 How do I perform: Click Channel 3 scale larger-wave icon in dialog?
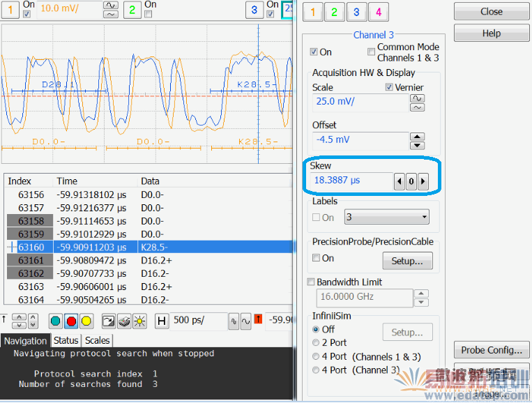418,98
